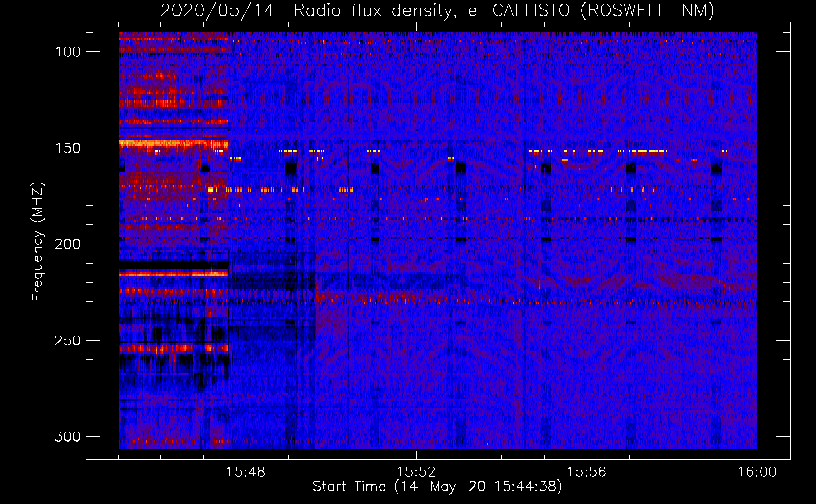Click the 250 frequency tick label
This screenshot has width=816, height=504.
[x=68, y=341]
